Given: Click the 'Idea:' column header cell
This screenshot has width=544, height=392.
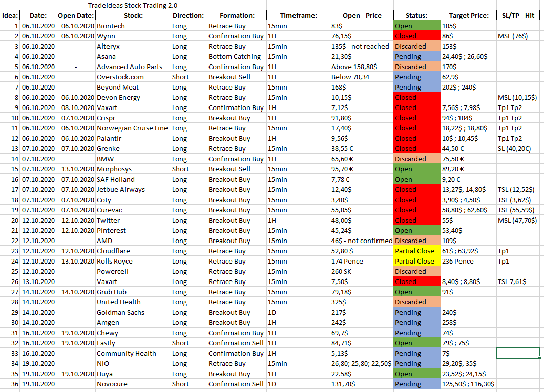Looking at the screenshot, I should click(10, 15).
